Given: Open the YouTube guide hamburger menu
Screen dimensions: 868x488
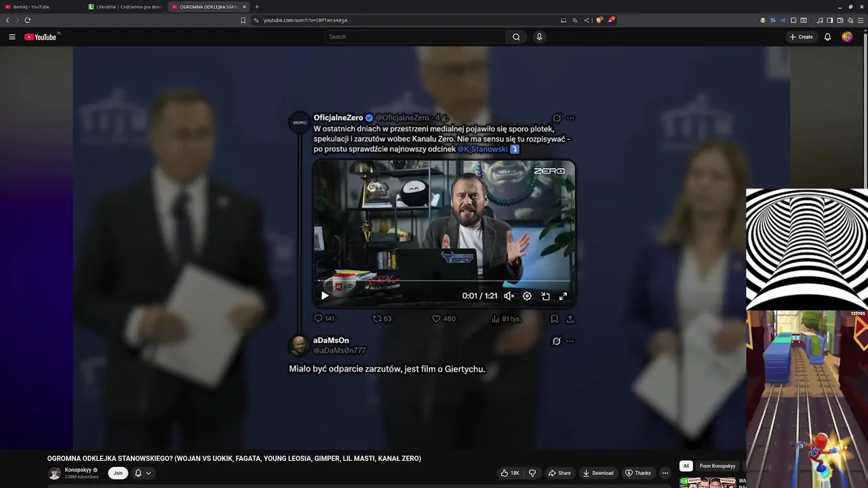Looking at the screenshot, I should pyautogui.click(x=12, y=37).
